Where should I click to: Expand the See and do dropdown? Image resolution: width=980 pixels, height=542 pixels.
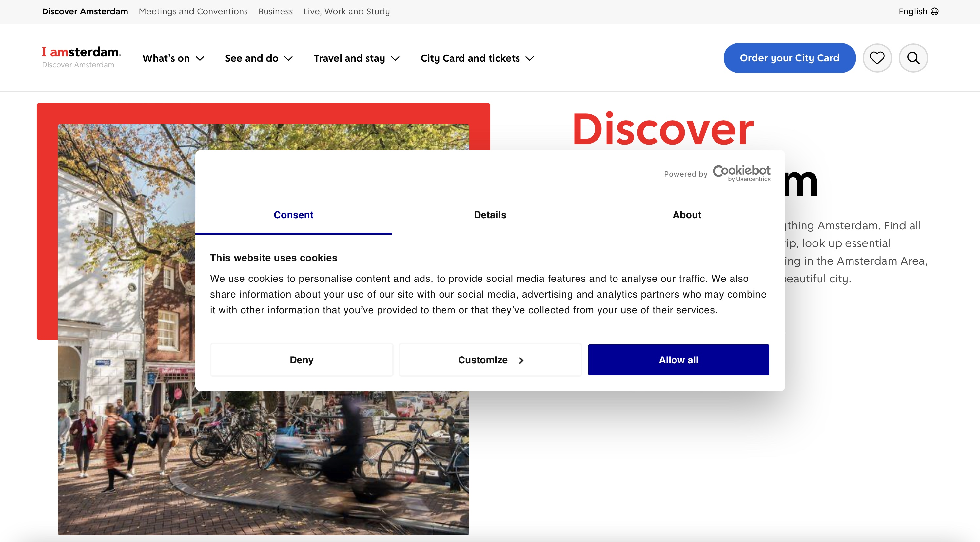pos(259,58)
